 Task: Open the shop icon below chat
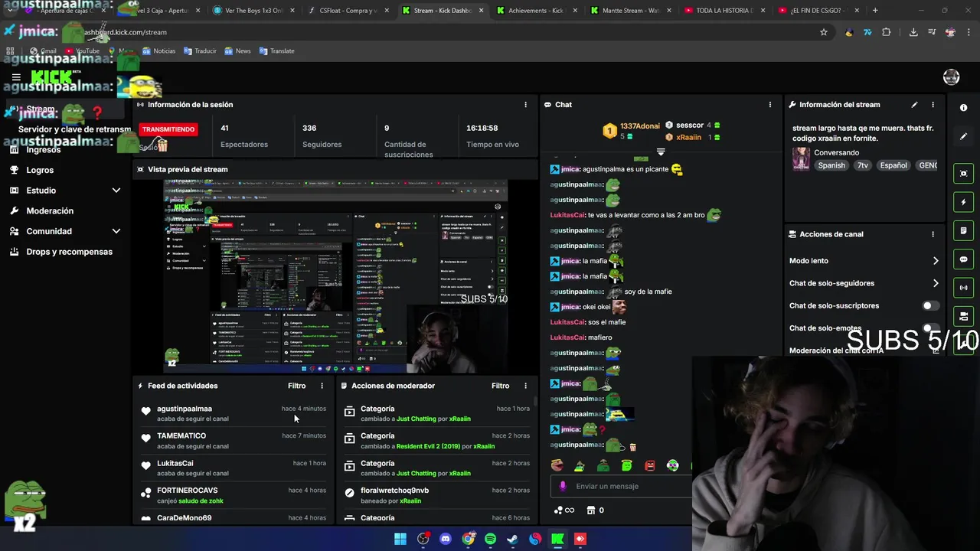[x=591, y=510]
